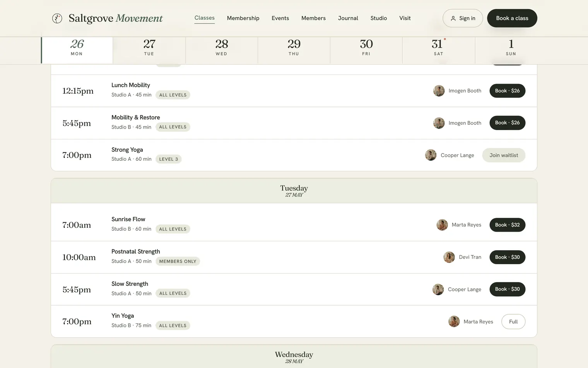Click ALL LEVELS tag on Slow Strength
Viewport: 588px width, 368px height.
173,294
